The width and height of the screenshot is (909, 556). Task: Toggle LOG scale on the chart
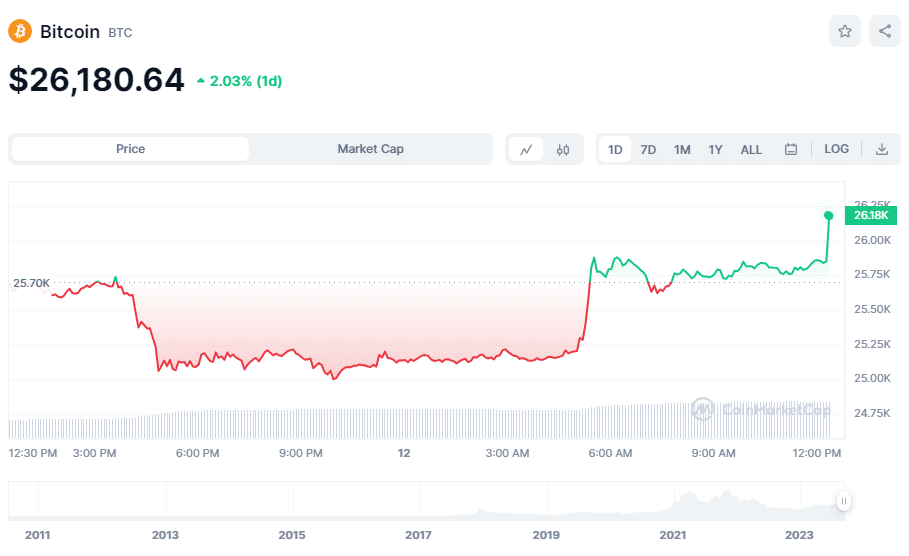pyautogui.click(x=837, y=149)
